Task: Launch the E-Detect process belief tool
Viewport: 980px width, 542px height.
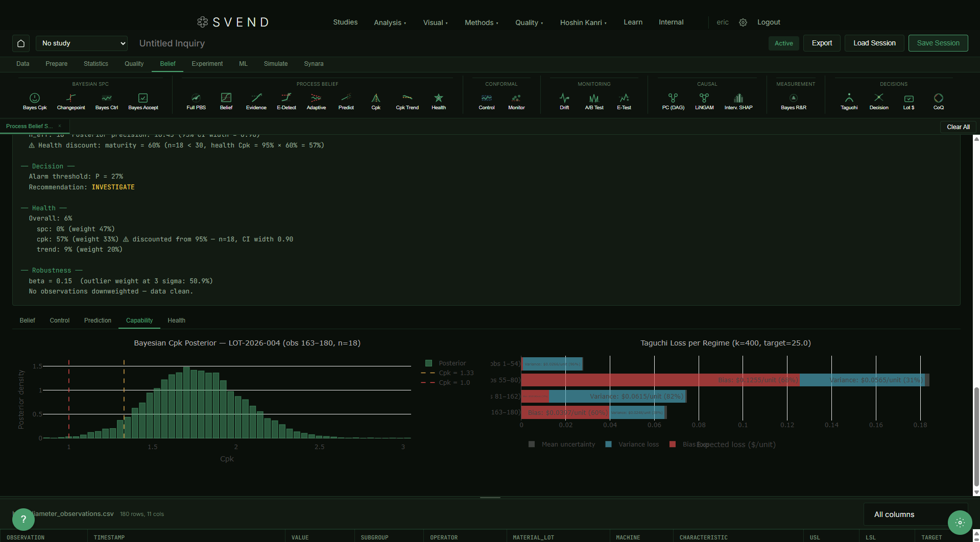Action: (x=286, y=101)
